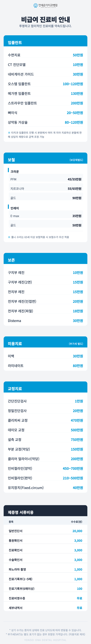Click the Yonsei Ona dental hospital logo icon
91x644 pixels.
click(35, 5)
